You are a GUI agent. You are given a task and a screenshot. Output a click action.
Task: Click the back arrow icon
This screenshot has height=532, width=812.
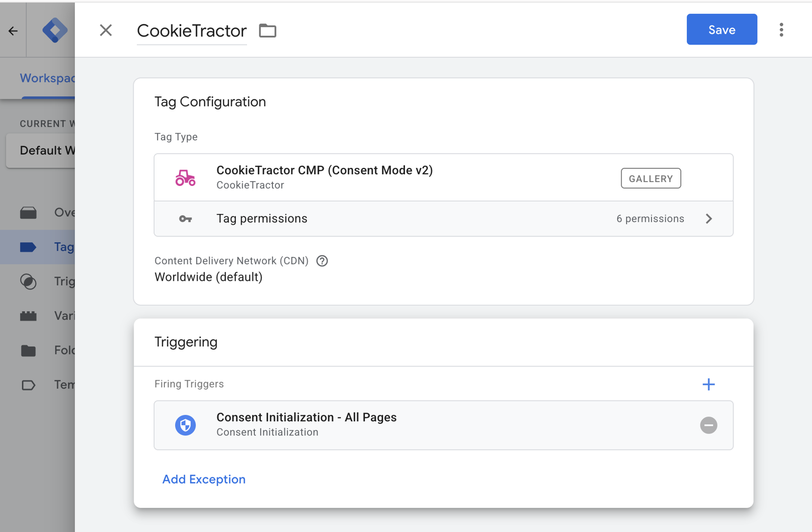coord(13,31)
